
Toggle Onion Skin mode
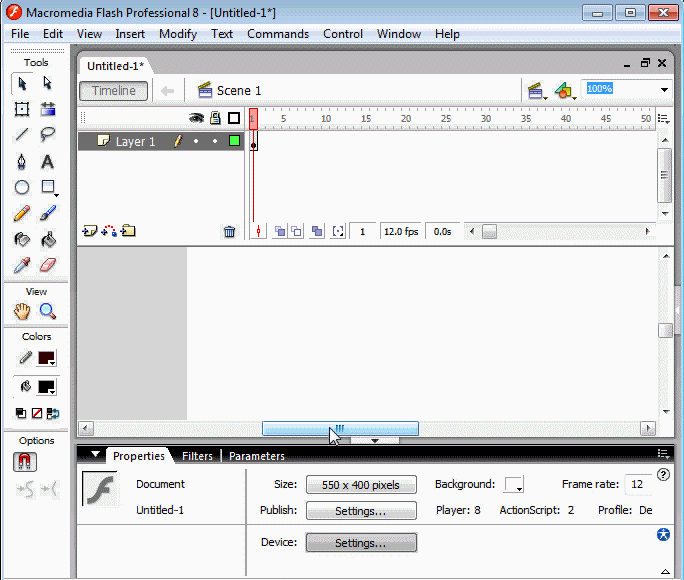pos(280,231)
